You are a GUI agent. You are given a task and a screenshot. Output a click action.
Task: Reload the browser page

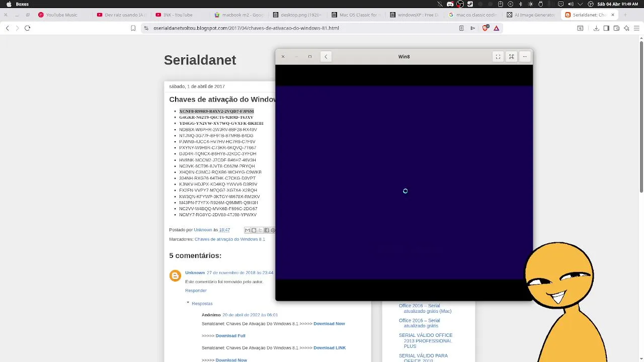[x=28, y=28]
